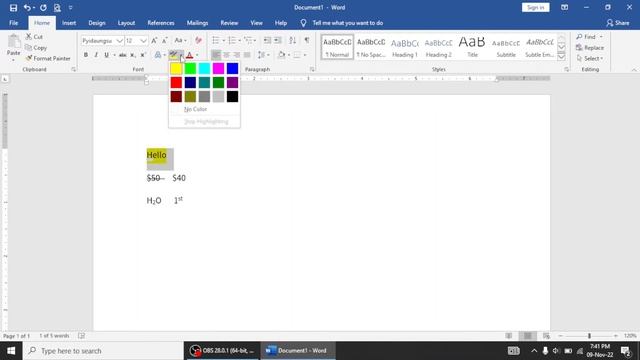Click the Paste clipboard icon
The height and width of the screenshot is (360, 640).
coord(13,42)
